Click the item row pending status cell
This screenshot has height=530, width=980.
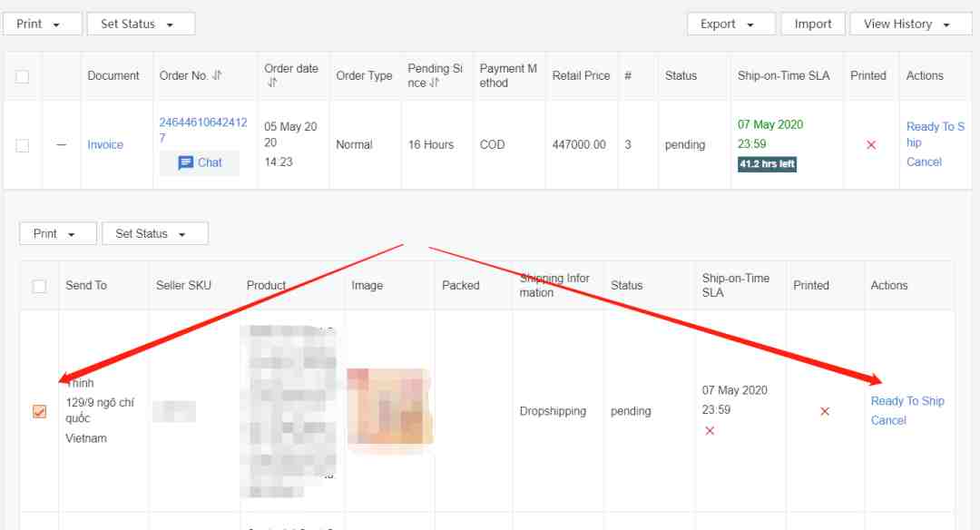pyautogui.click(x=631, y=411)
